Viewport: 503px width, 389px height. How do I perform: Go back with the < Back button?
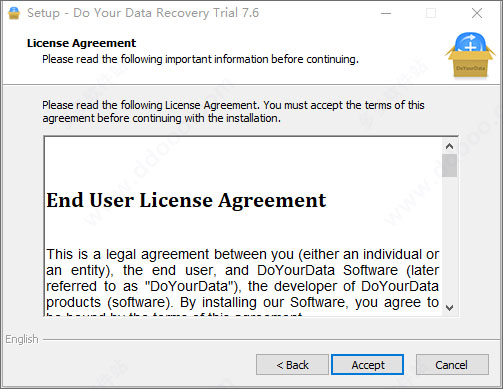[292, 365]
